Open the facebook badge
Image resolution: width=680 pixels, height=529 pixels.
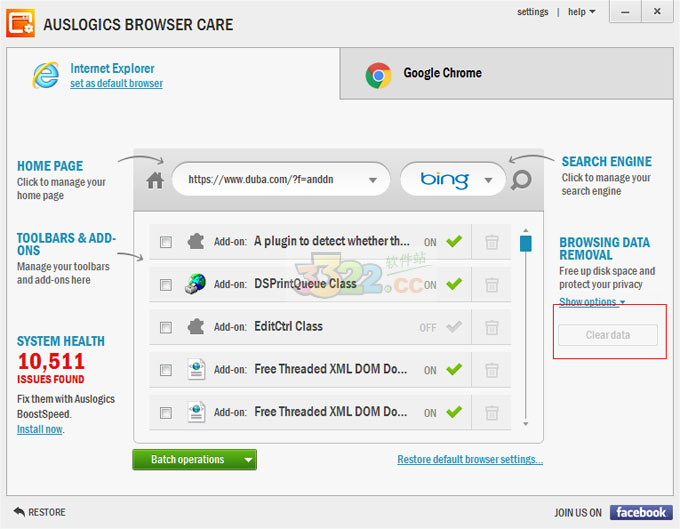[x=641, y=512]
